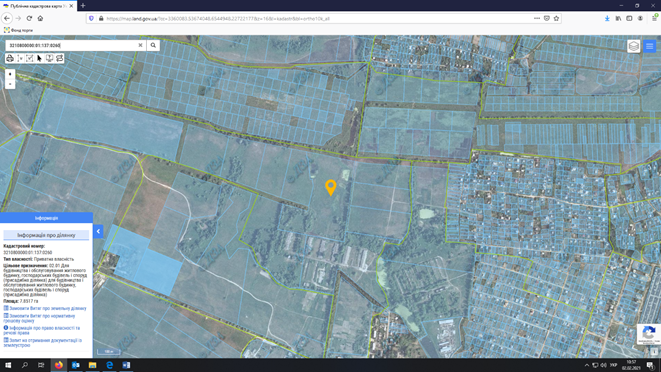Clear the cadastral number search field
661x372 pixels.
coord(140,45)
